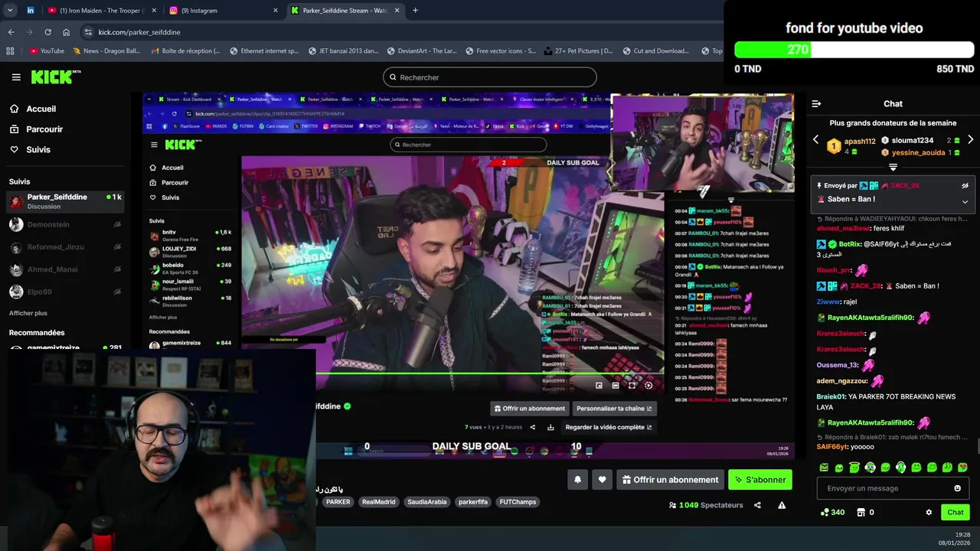
Task: Insert the angry green Kick emote
Action: pos(824,468)
